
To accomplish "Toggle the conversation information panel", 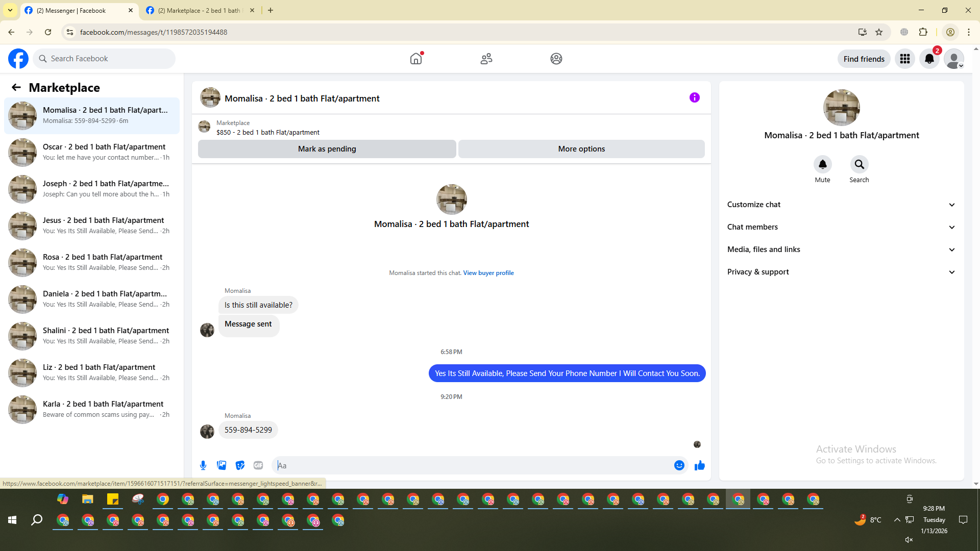I will click(694, 97).
